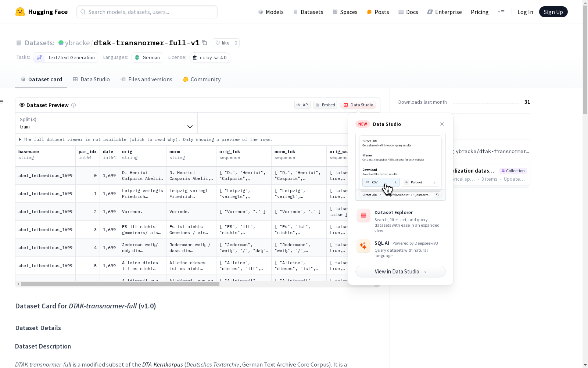Screen dimensions: 588x368
Task: Open the Files and versions tab
Action: point(146,79)
